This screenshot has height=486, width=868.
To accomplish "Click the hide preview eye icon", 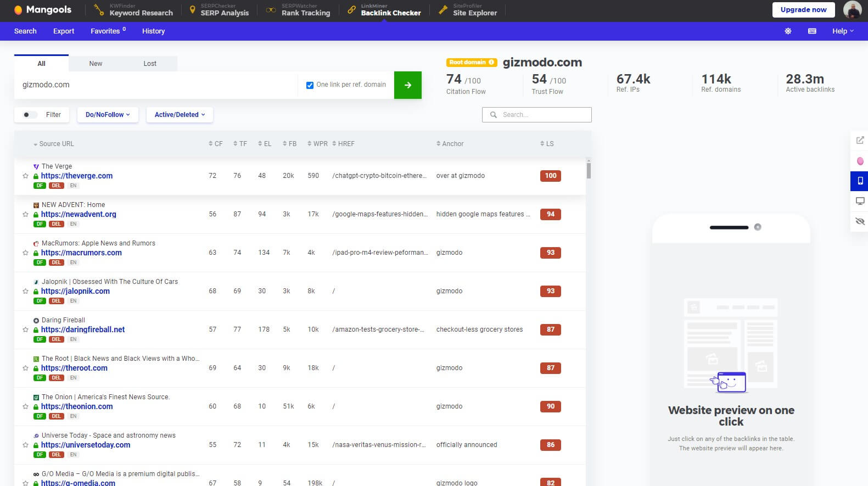I will [x=860, y=221].
